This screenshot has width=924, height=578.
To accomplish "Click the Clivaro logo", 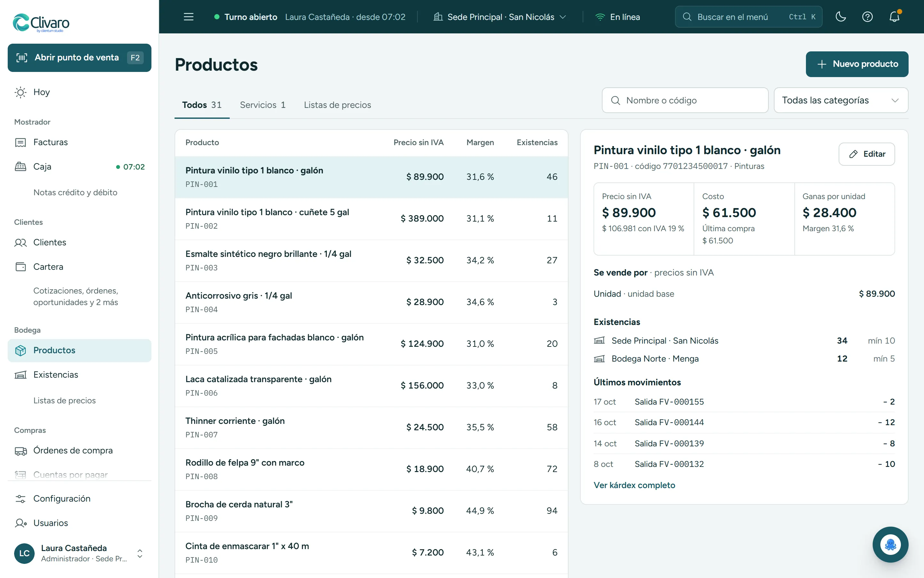I will tap(41, 23).
